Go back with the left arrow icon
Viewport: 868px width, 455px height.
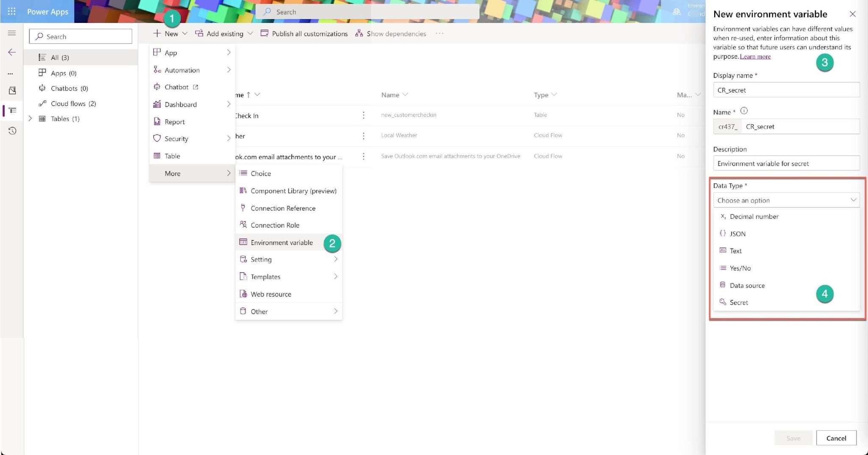[12, 52]
